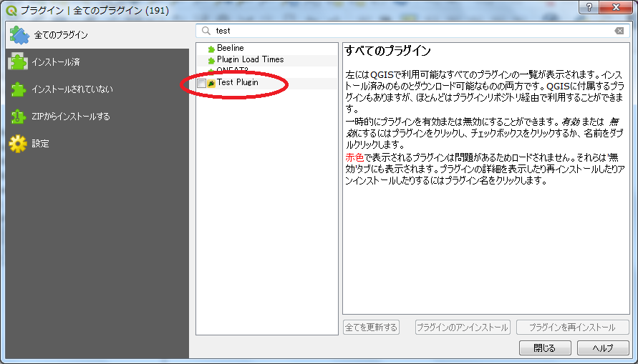638x364 pixels.
Task: Click the title bar question mark help button
Action: [x=590, y=8]
